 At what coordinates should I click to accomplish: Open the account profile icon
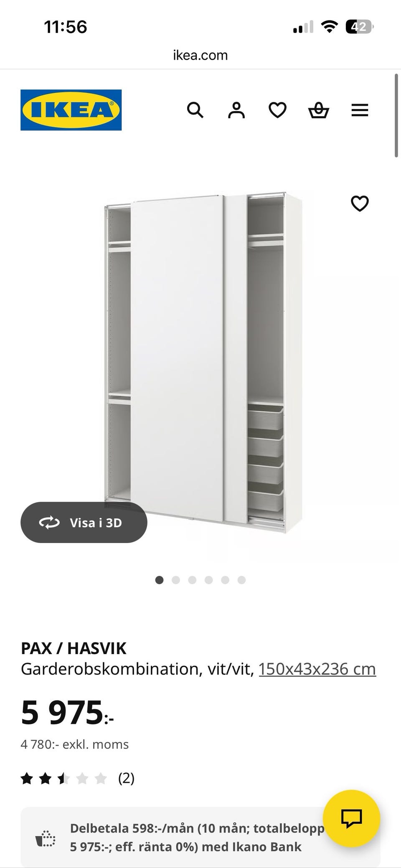[x=236, y=110]
